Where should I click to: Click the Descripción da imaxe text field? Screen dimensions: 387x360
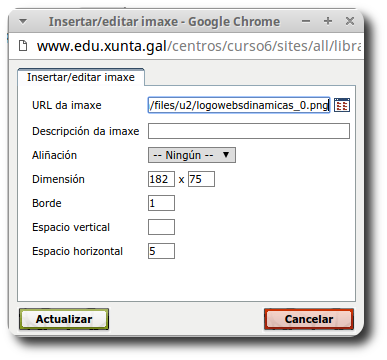click(249, 131)
